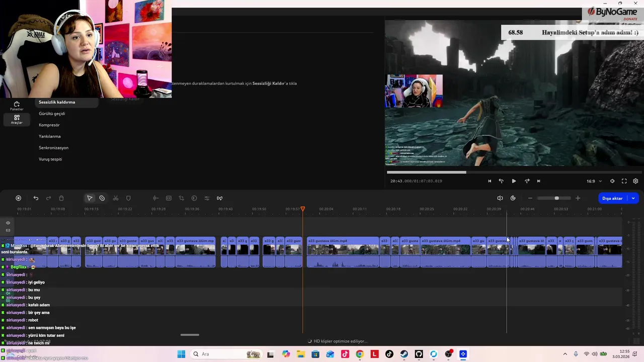Viewport: 644px width, 362px height.
Task: Zoom out the timeline with minus
Action: click(530, 198)
